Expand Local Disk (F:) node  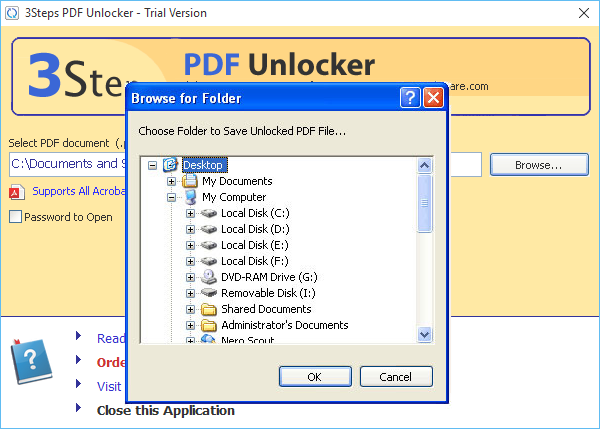tap(190, 262)
